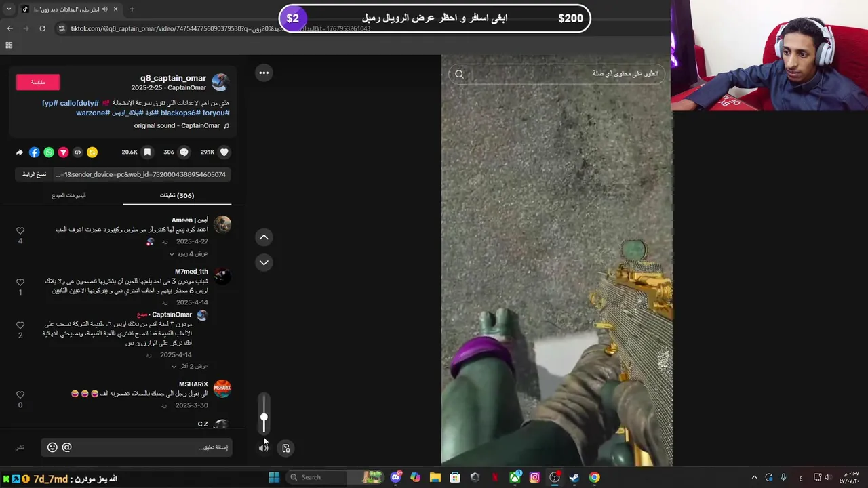Viewport: 868px width, 488px height.
Task: Open Xbox app from the taskbar
Action: click(515, 477)
